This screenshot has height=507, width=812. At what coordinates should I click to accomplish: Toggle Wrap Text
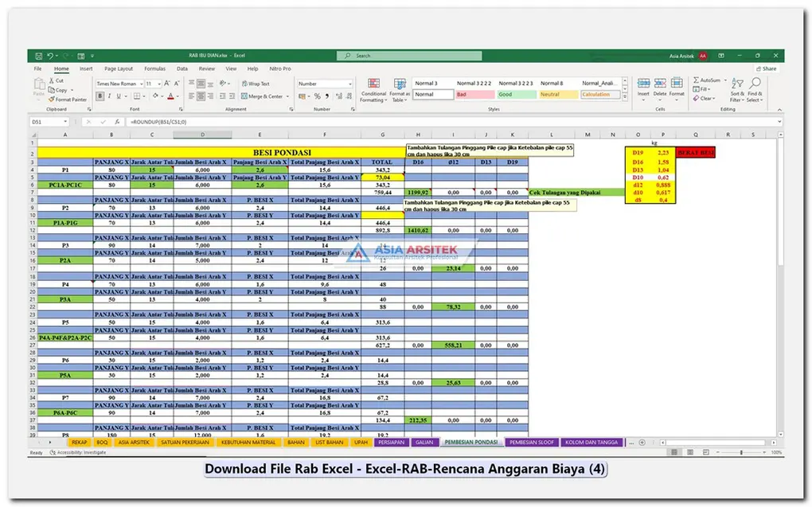point(256,84)
